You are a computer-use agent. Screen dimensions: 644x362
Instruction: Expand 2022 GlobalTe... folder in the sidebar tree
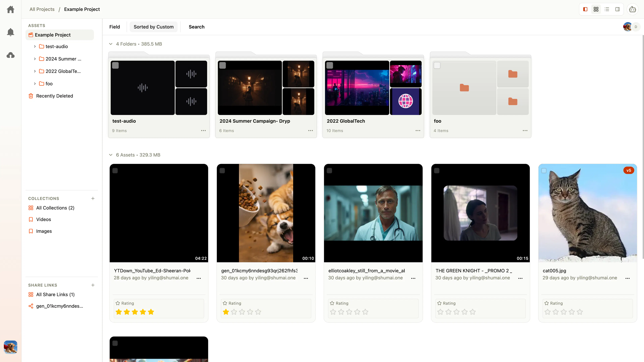(35, 71)
